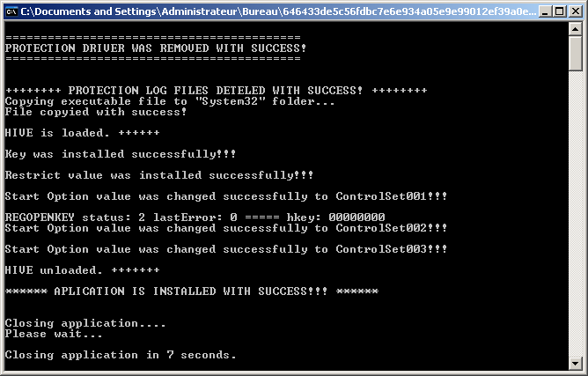Click the "Restrict value was installed" line
Screen dimensions: 588x376
click(x=159, y=175)
